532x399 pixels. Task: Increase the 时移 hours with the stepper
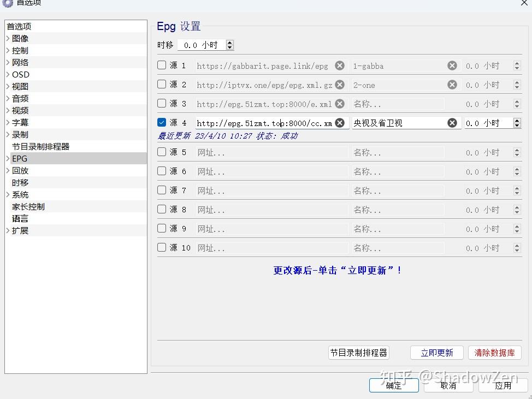(x=229, y=42)
